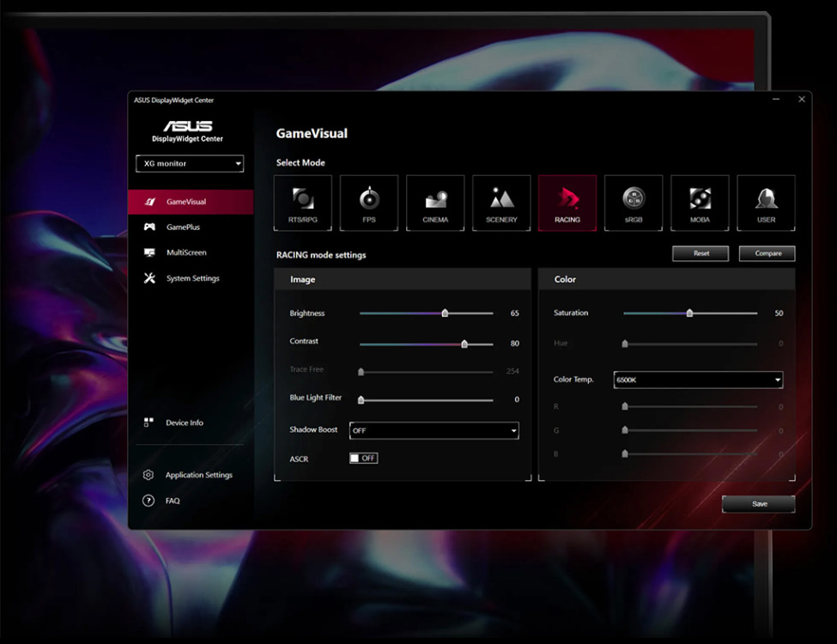Click the GamePlus gamepad icon
The image size is (837, 644).
point(149,227)
